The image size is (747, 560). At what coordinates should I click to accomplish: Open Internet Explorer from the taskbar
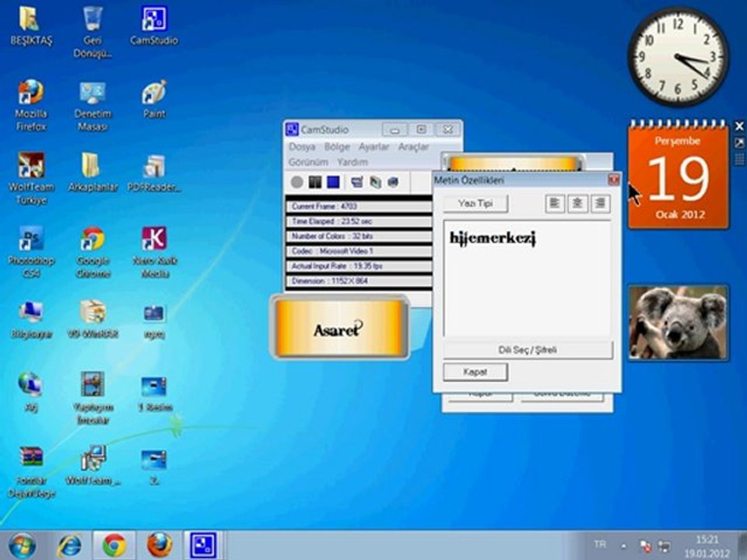[x=69, y=546]
